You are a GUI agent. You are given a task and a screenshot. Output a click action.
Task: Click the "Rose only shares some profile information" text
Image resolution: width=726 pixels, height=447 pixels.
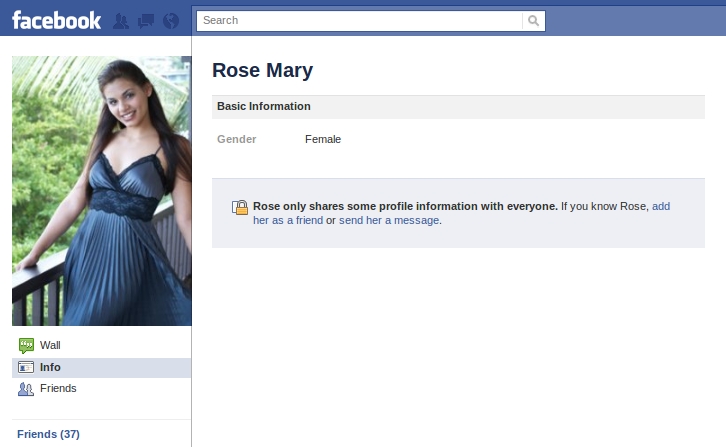pos(405,206)
